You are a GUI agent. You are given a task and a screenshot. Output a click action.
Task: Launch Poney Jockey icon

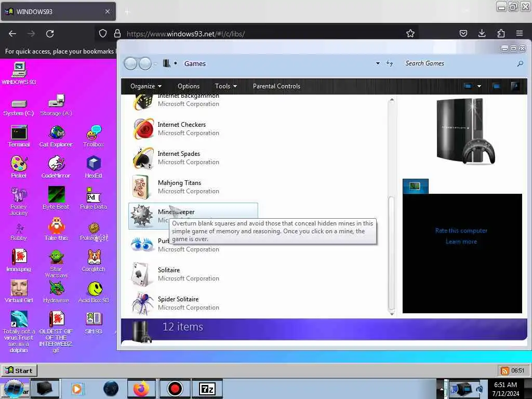[x=19, y=201]
